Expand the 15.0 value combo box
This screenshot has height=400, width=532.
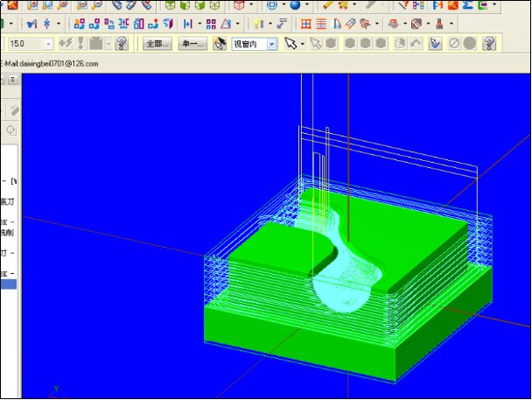[47, 43]
